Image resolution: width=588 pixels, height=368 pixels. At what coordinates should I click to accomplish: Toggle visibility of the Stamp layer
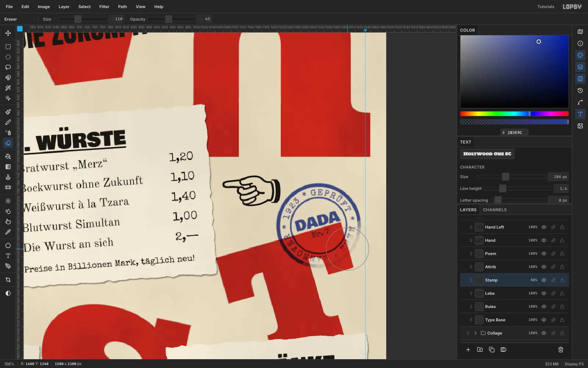544,280
